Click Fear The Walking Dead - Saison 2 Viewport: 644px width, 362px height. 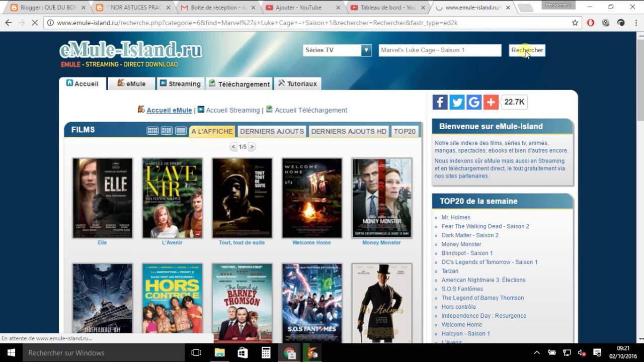pos(485,226)
